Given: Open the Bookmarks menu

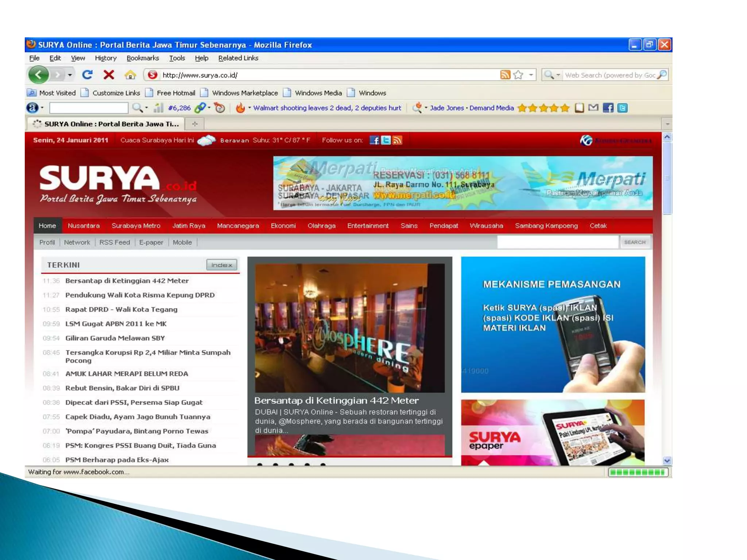Looking at the screenshot, I should [x=143, y=58].
